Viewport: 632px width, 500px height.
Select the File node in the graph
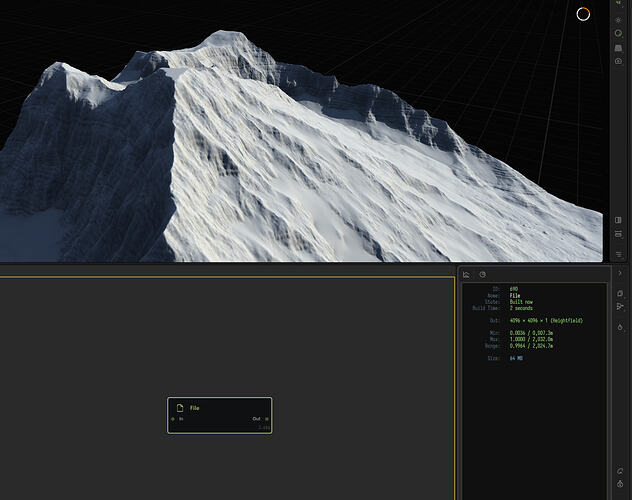tap(220, 415)
